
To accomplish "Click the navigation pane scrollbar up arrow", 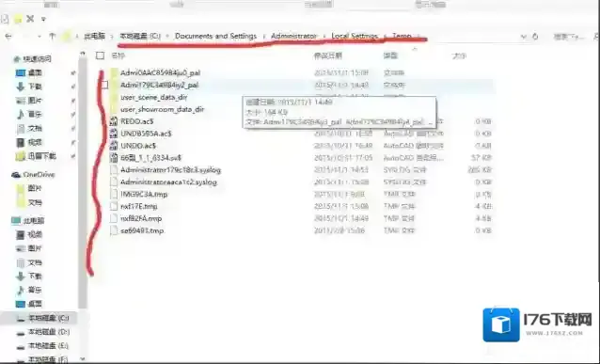I will tap(83, 55).
